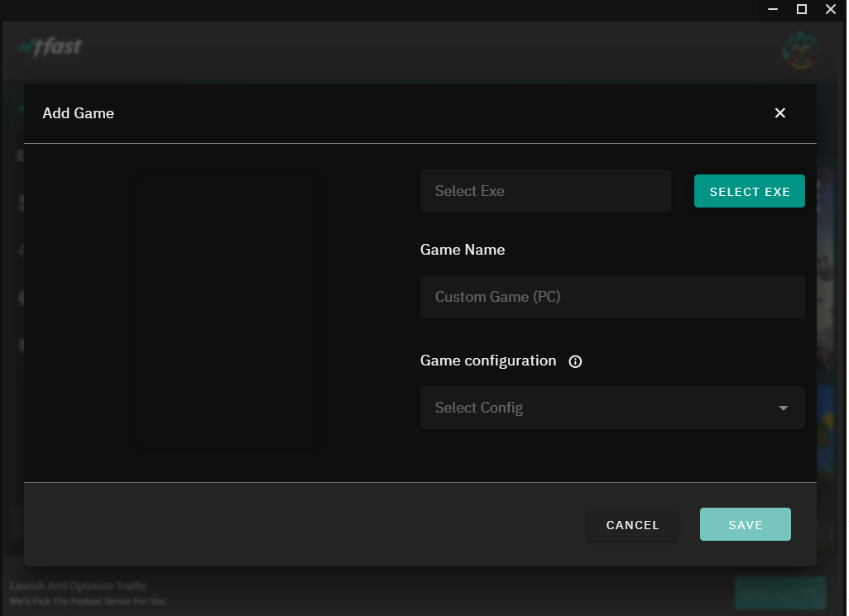The width and height of the screenshot is (849, 616).
Task: Click the Game Name label
Action: pos(463,250)
